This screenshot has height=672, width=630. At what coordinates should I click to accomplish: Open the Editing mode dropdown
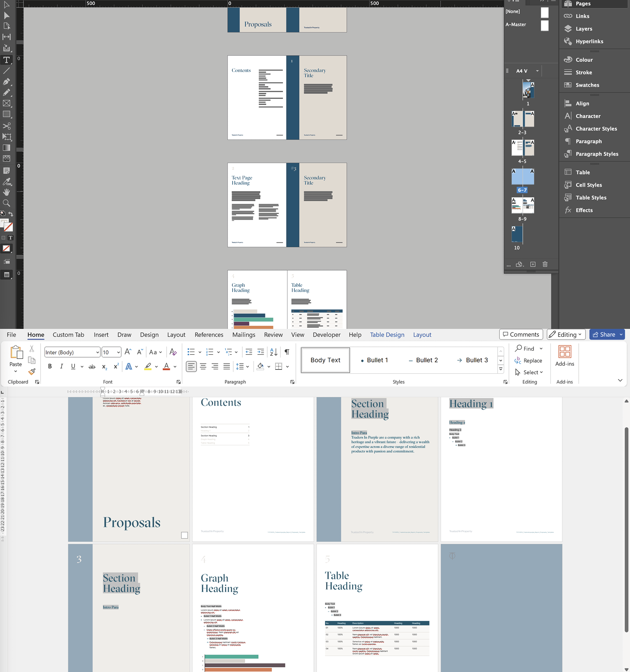click(x=565, y=335)
